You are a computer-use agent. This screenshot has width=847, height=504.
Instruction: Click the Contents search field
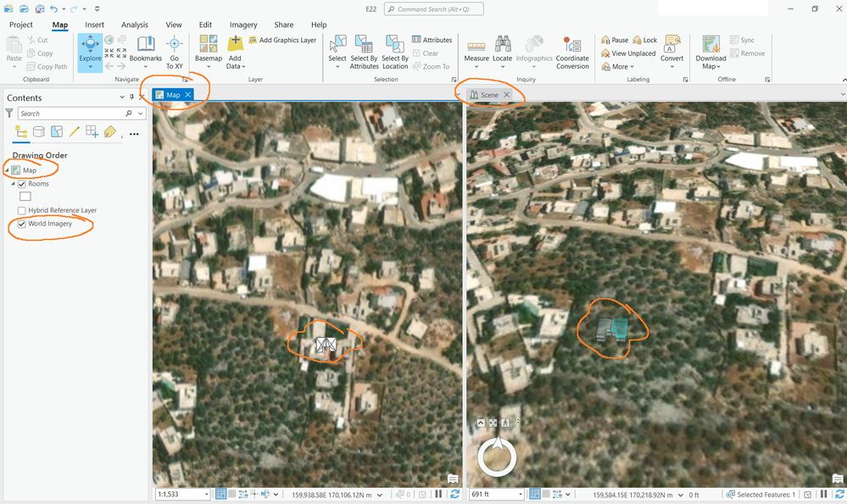tap(73, 114)
